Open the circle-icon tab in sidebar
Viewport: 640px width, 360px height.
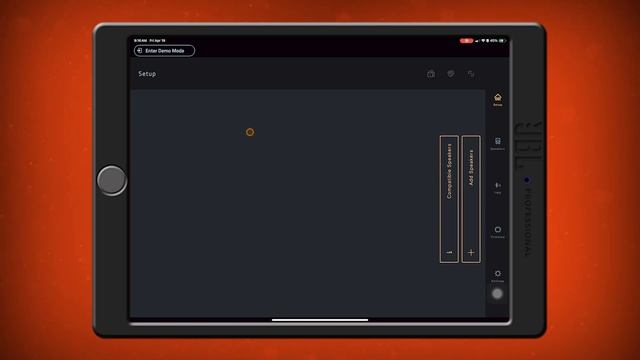[x=498, y=232]
